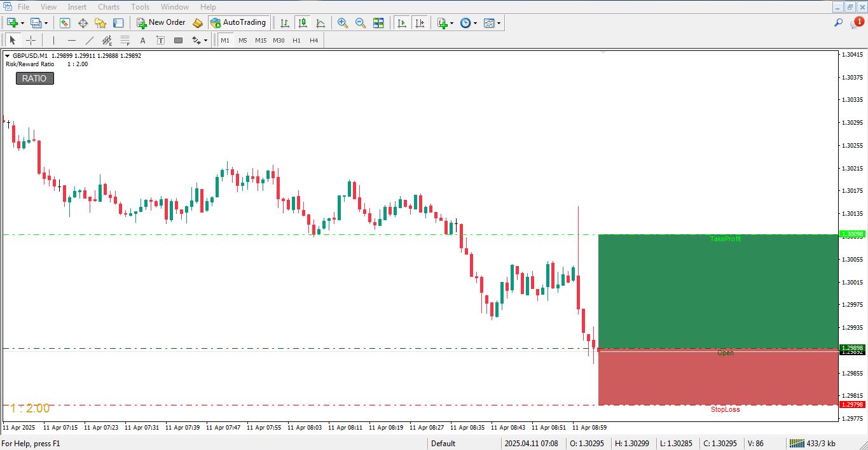
Task: Open the Market Watch panel icon
Action: [65, 23]
